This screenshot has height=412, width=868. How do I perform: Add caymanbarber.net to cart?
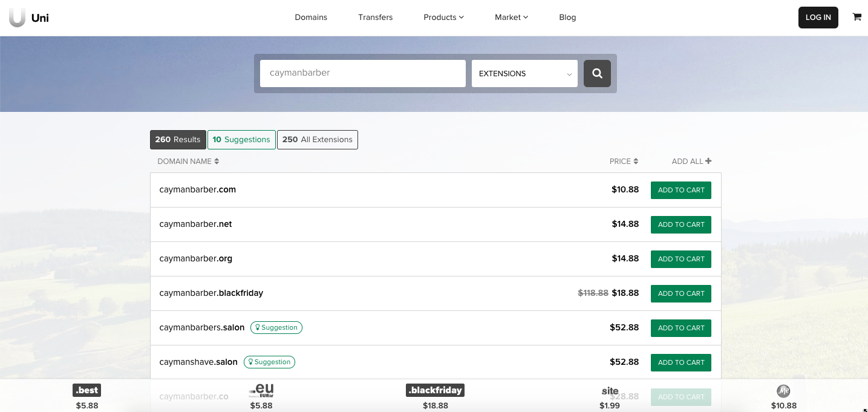click(x=681, y=224)
